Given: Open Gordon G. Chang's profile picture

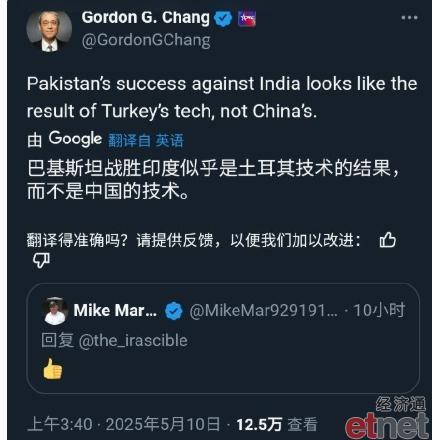Looking at the screenshot, I should [x=49, y=31].
